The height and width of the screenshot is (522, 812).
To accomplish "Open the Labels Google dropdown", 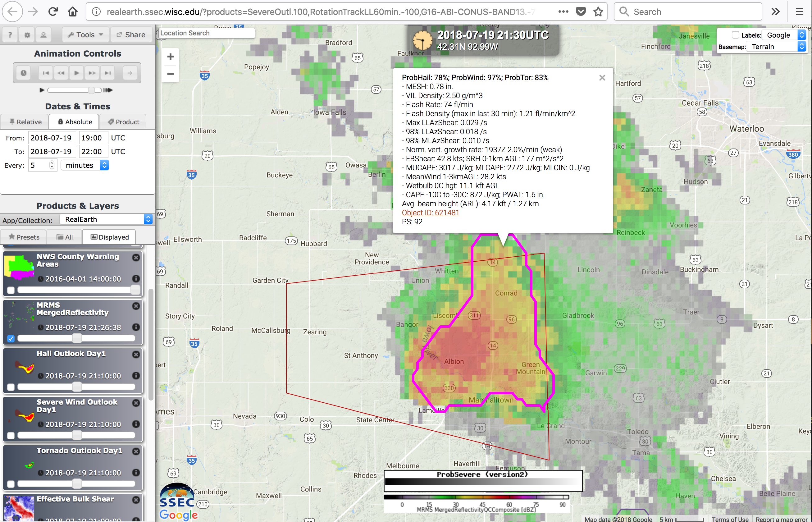I will click(x=784, y=35).
